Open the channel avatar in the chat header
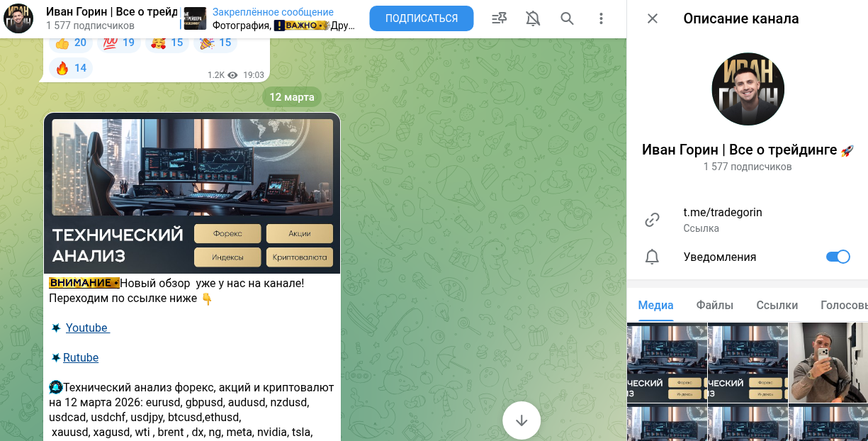The height and width of the screenshot is (441, 868). [x=18, y=18]
